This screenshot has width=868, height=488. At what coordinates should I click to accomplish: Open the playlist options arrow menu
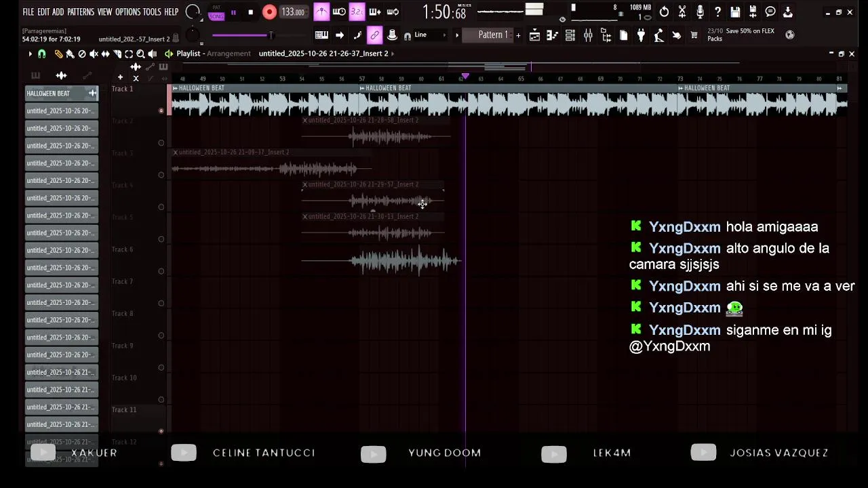pyautogui.click(x=30, y=54)
